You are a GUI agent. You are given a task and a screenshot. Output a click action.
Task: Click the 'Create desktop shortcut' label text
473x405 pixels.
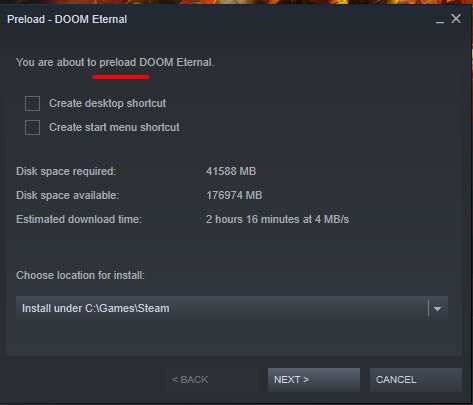(107, 103)
